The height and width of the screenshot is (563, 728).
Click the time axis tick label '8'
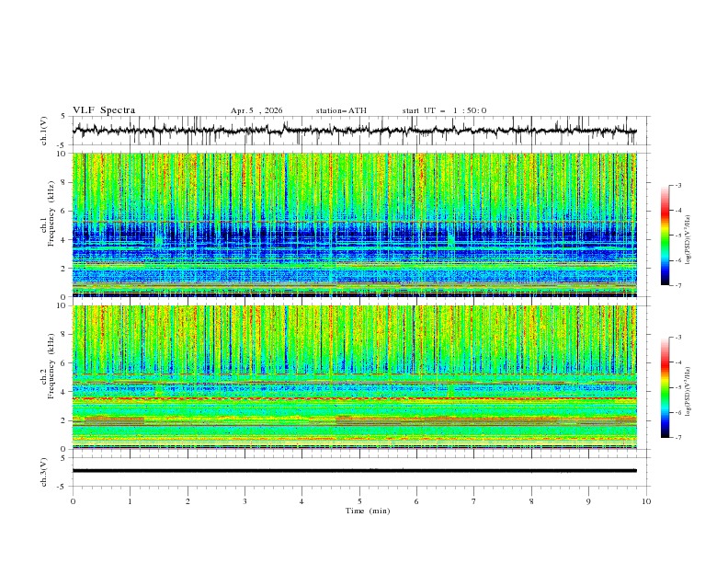531,501
